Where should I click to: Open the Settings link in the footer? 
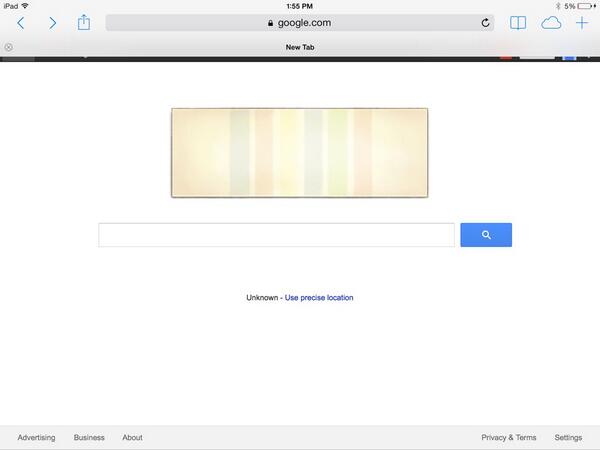coord(568,437)
